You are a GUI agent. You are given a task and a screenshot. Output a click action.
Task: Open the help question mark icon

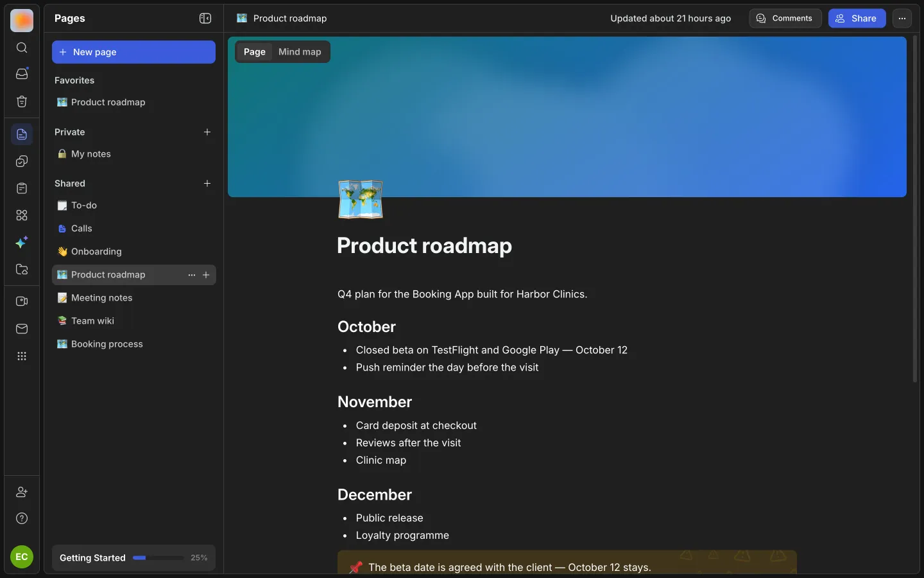point(22,518)
